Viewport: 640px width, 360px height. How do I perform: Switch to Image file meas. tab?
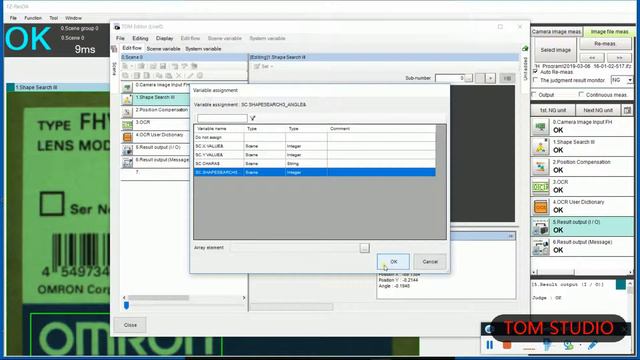[x=609, y=31]
